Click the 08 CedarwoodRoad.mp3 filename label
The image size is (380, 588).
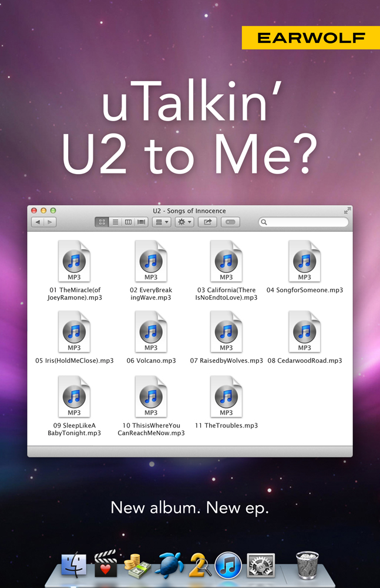pos(305,360)
